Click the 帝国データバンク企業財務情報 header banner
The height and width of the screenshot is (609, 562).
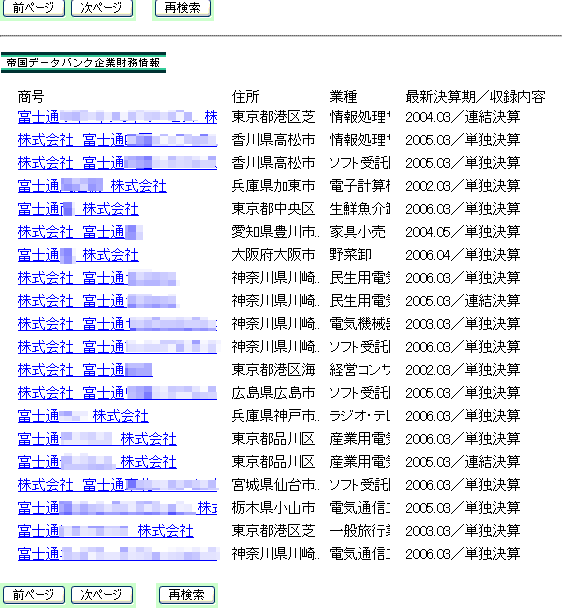coord(84,63)
